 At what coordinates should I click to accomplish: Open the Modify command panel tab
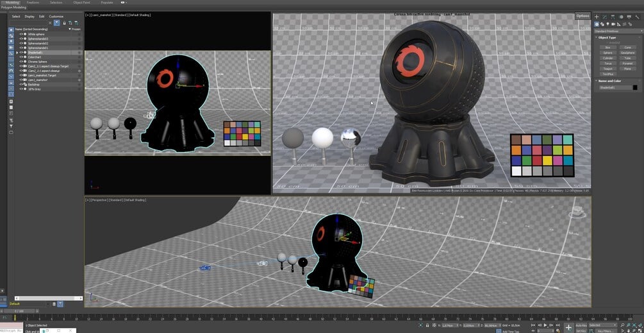604,17
